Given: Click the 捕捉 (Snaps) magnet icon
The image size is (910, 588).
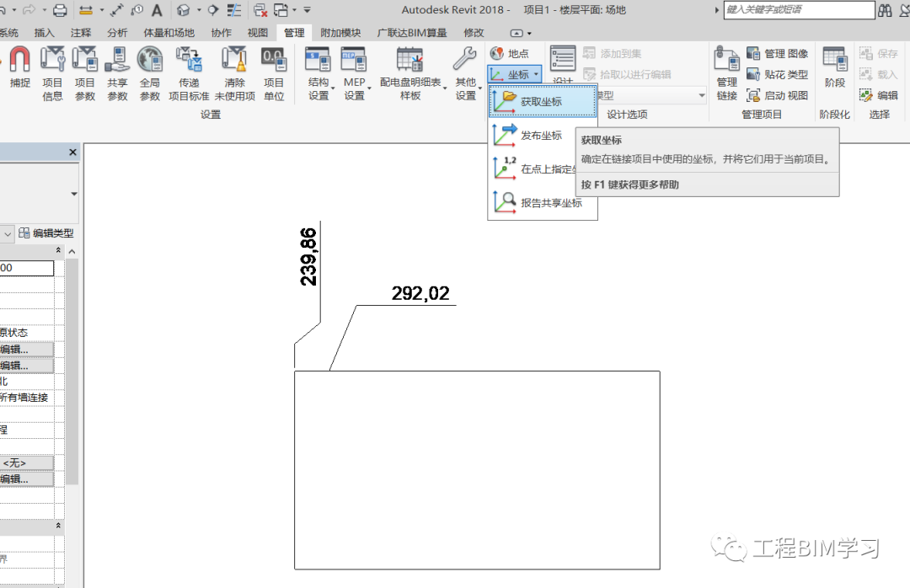Looking at the screenshot, I should point(19,59).
